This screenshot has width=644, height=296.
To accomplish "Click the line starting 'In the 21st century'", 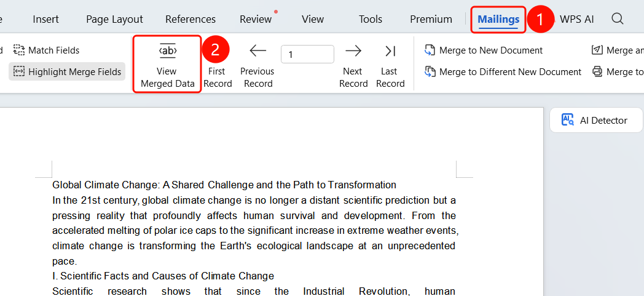I will pos(254,200).
